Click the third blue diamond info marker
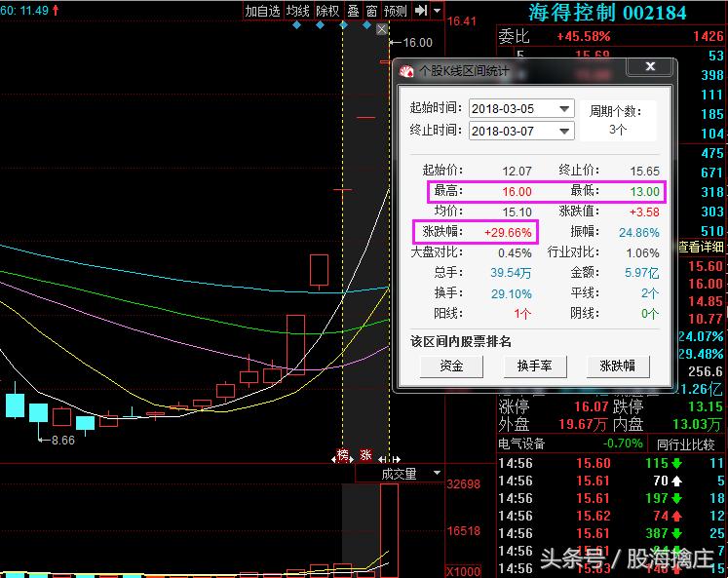 coord(344,25)
